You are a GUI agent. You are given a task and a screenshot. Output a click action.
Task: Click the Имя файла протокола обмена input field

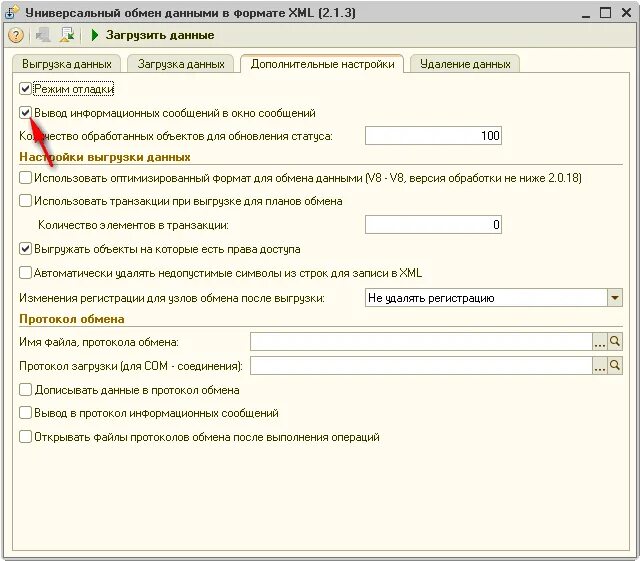[421, 342]
